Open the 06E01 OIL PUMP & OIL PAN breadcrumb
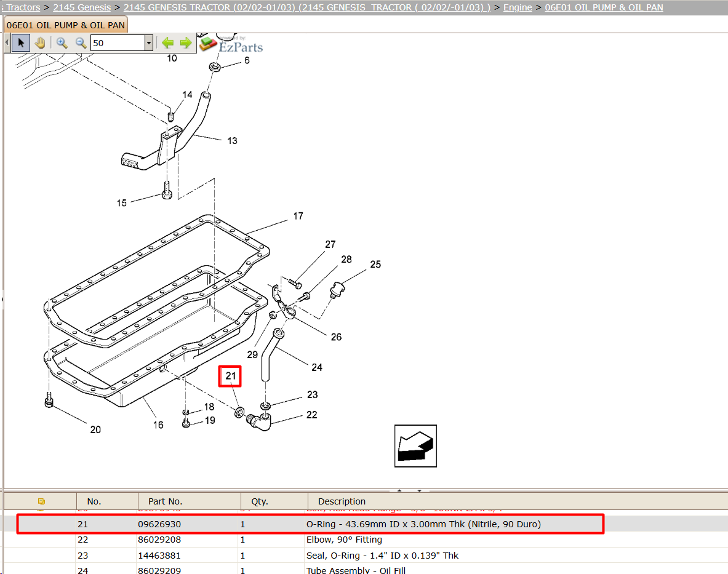This screenshot has width=728, height=574. click(604, 7)
